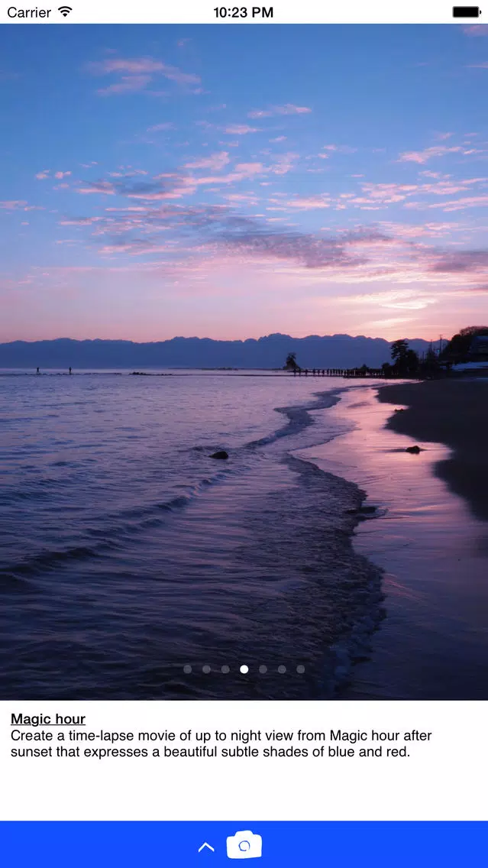Go to the sixth page dot

click(282, 669)
